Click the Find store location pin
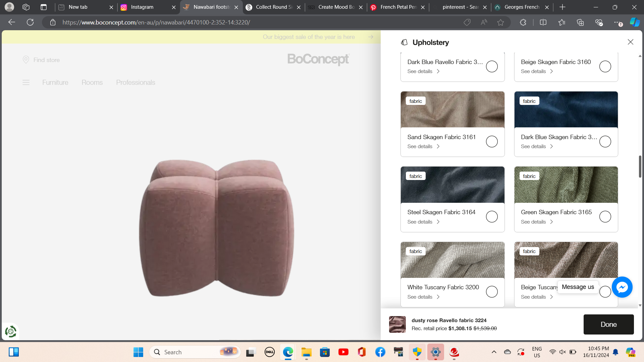 pos(26,60)
